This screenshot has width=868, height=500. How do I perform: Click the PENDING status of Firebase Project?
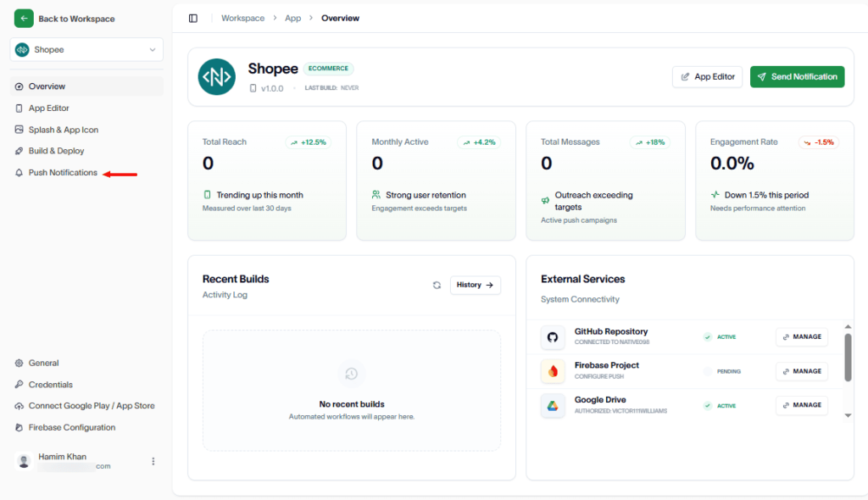tap(728, 371)
